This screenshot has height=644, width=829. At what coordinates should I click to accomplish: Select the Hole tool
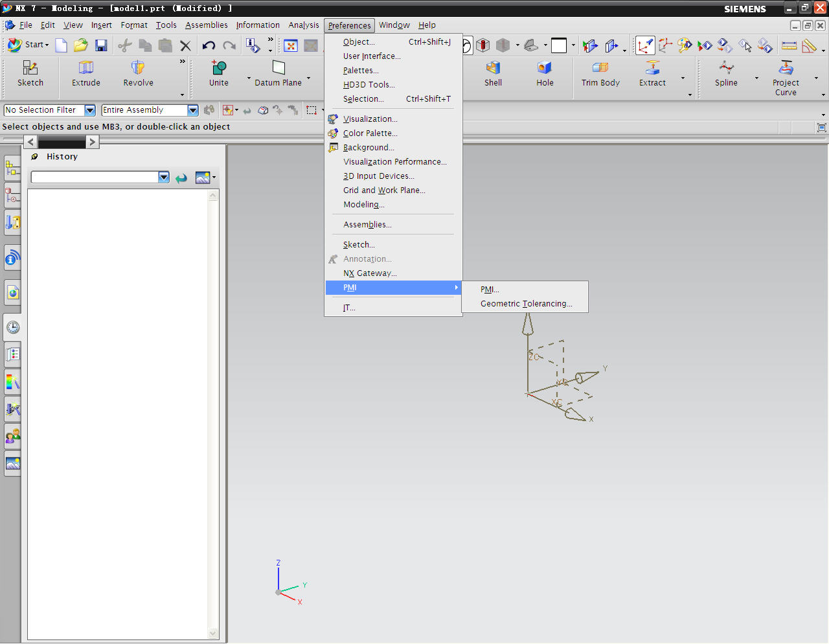click(545, 73)
